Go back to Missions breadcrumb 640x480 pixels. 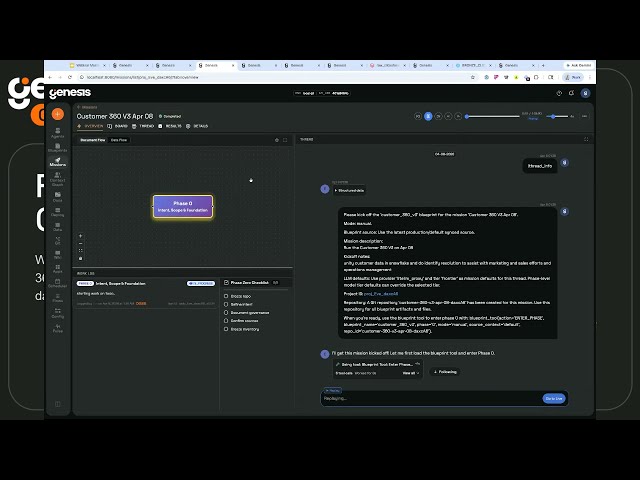coord(87,107)
